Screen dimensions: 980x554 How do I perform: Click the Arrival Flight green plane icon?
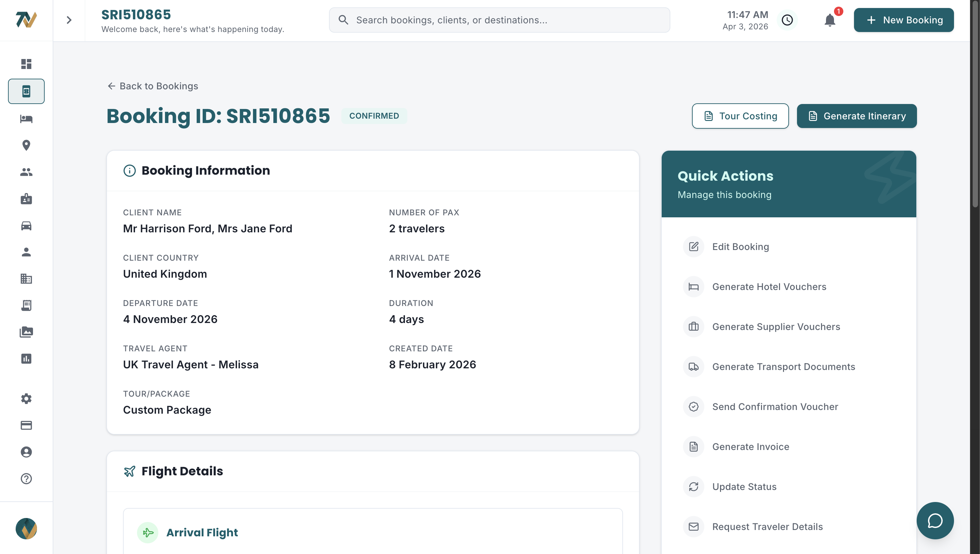148,532
